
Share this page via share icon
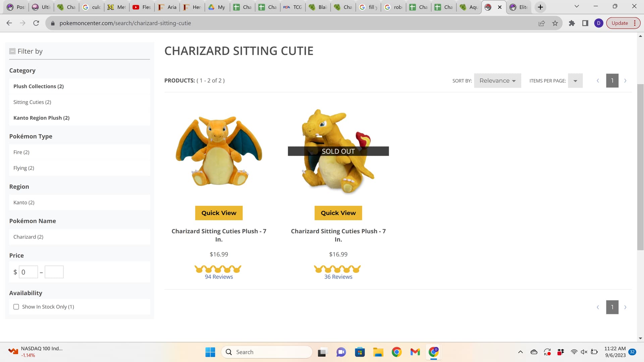coord(542,23)
